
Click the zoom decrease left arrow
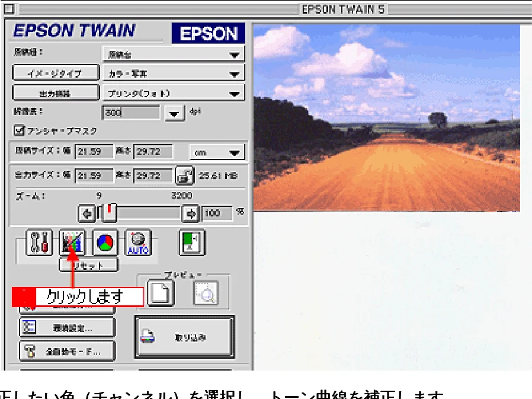click(x=87, y=213)
